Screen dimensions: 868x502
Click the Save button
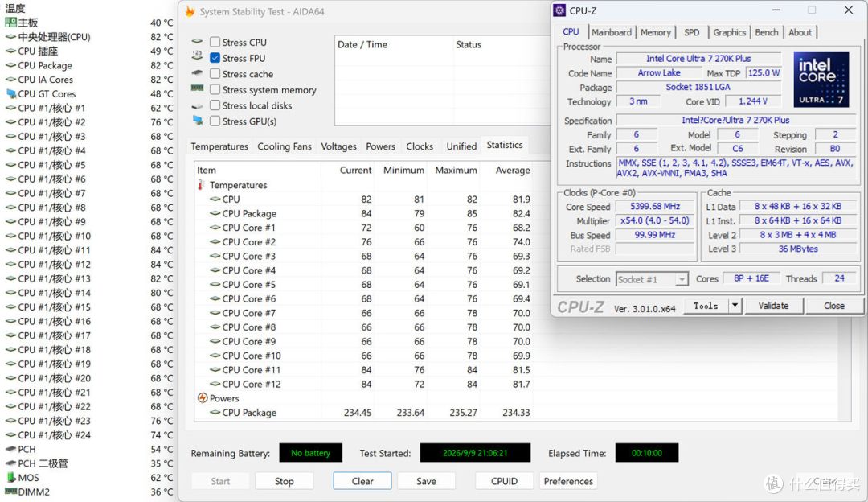click(x=426, y=481)
